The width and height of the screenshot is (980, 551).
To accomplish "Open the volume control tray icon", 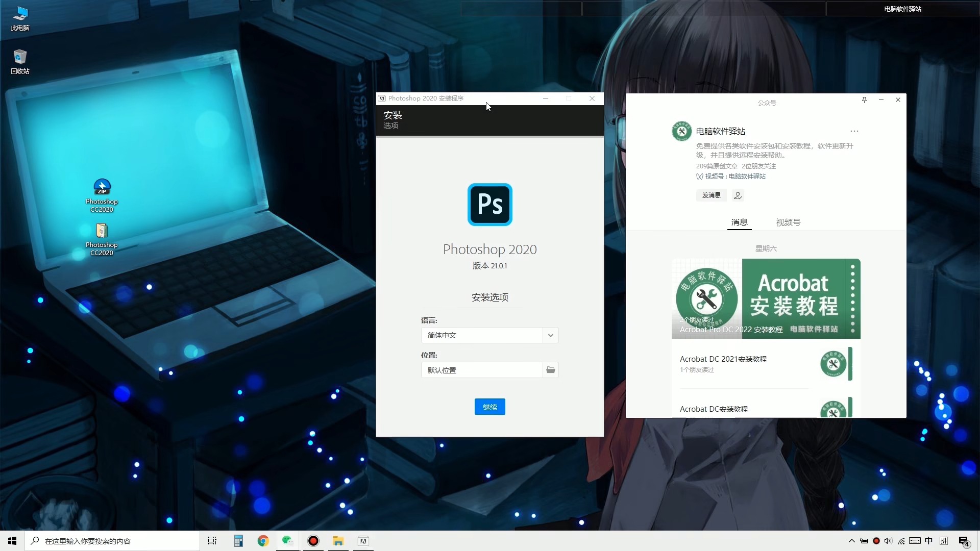I will [889, 541].
